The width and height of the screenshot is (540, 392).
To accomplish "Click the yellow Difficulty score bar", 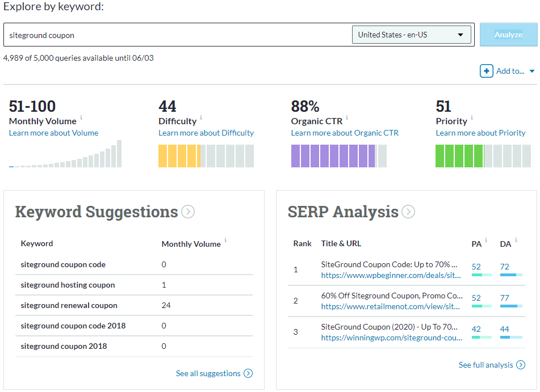I will [x=206, y=156].
